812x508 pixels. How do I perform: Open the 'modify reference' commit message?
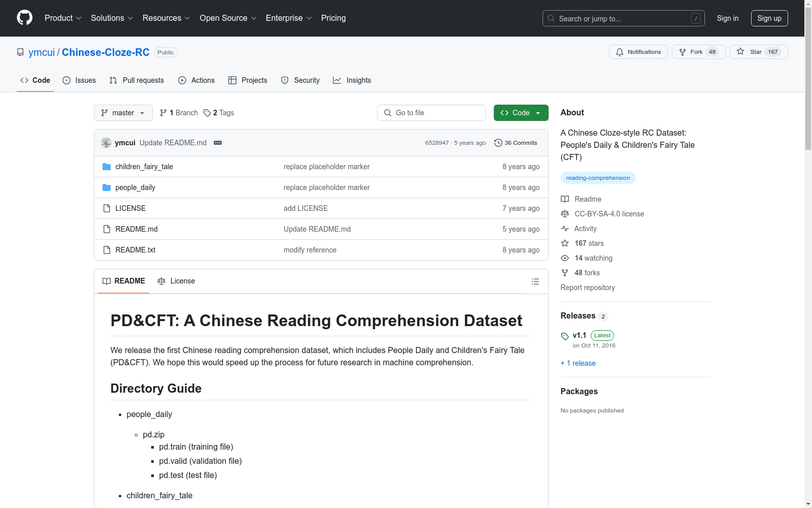[x=310, y=250]
